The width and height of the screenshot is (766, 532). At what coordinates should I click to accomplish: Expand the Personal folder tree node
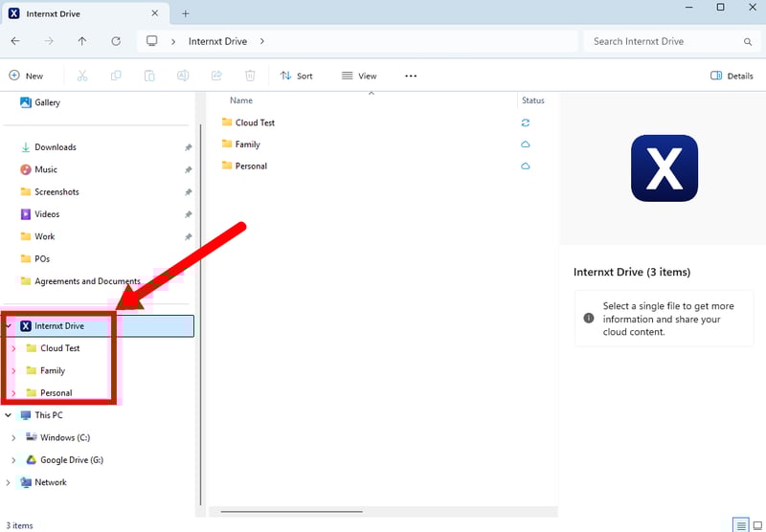[x=13, y=393]
